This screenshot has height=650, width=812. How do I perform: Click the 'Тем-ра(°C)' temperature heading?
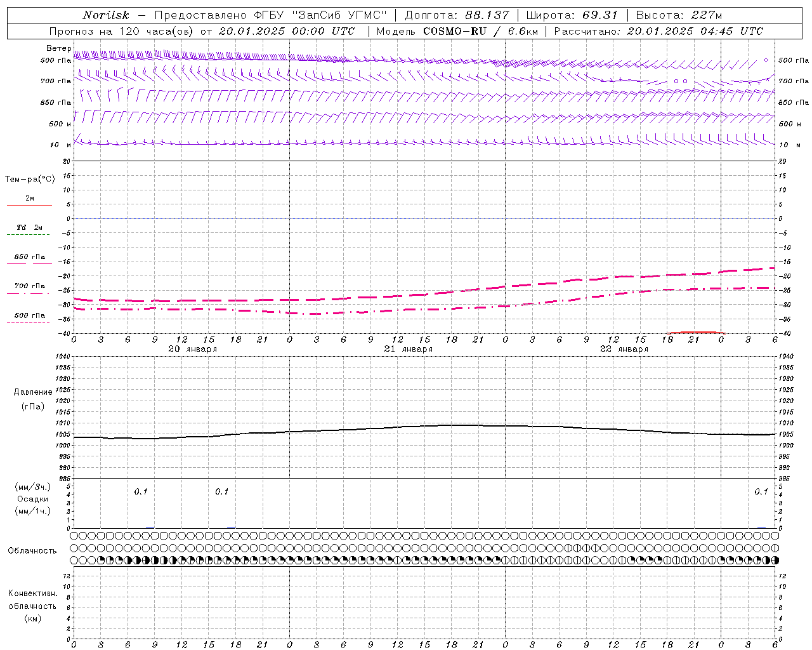click(x=30, y=180)
